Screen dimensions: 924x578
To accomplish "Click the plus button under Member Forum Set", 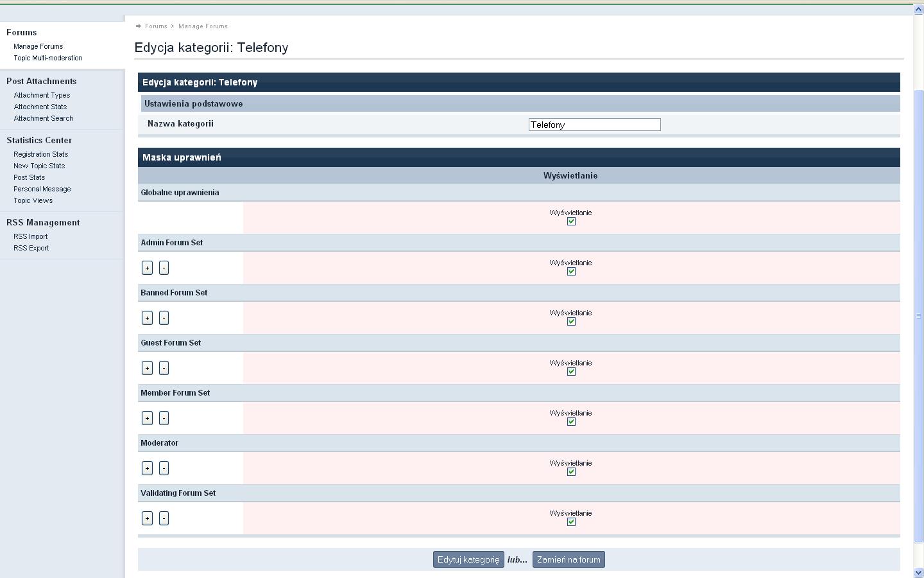I will [147, 418].
